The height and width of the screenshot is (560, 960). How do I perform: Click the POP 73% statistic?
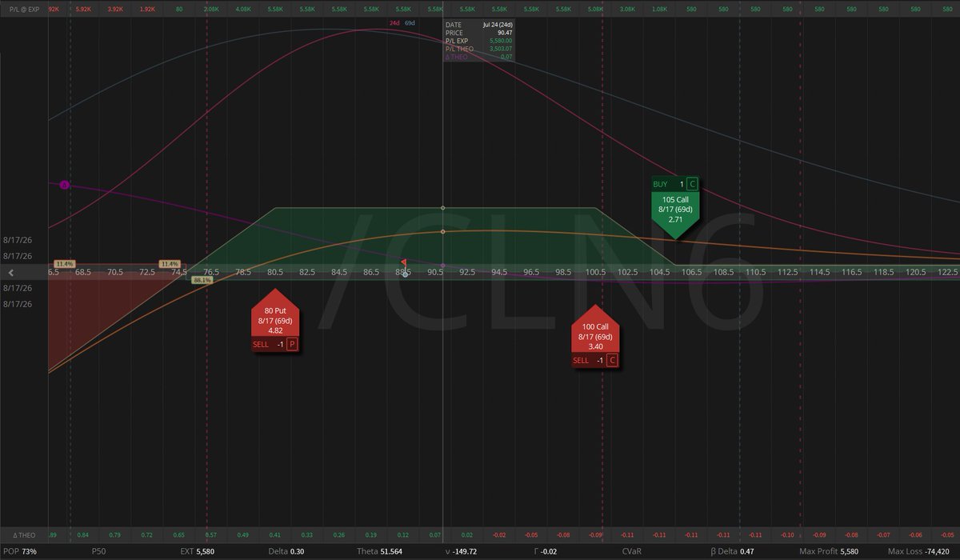tap(21, 552)
